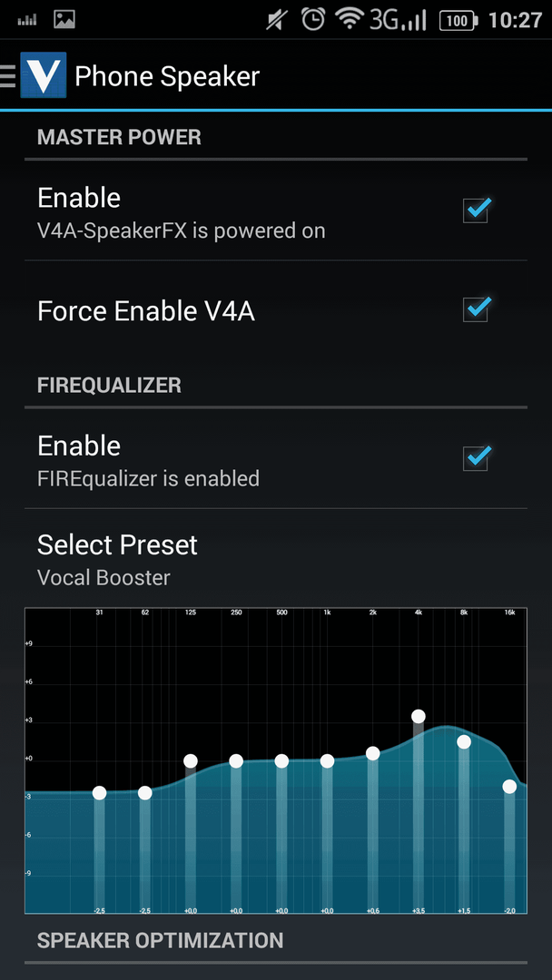552x980 pixels.
Task: Tap the picture notification icon in status bar
Action: point(64,20)
